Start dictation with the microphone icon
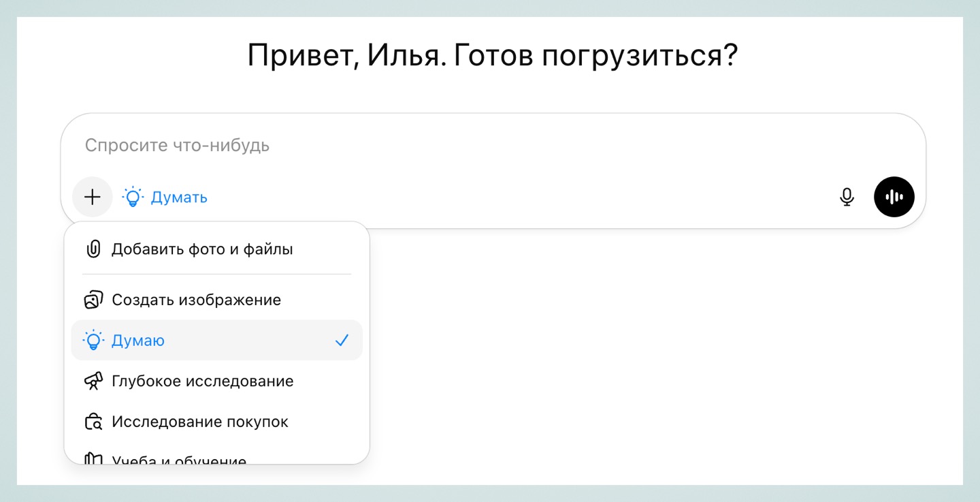980x502 pixels. [x=847, y=198]
